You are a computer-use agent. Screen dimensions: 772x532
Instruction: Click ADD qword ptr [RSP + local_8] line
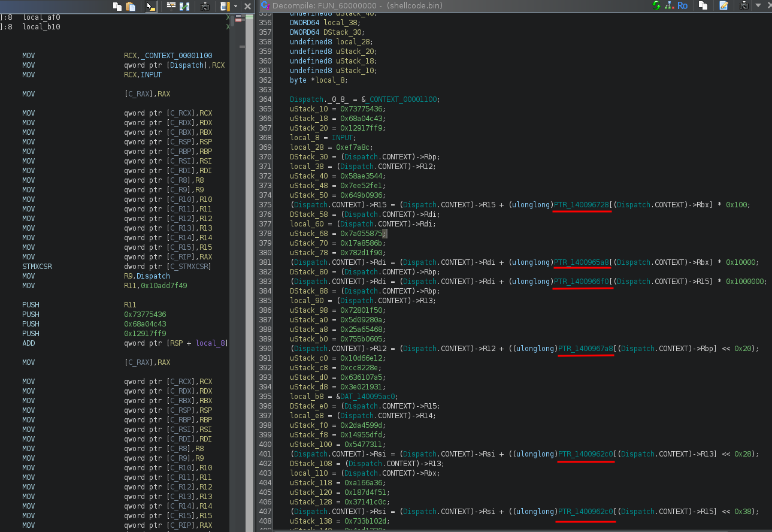[125, 343]
